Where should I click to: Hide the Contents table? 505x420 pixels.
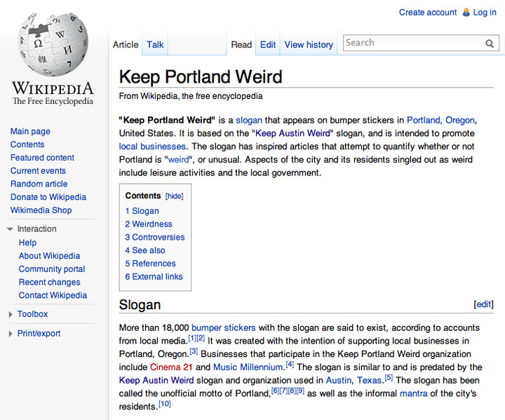[174, 196]
